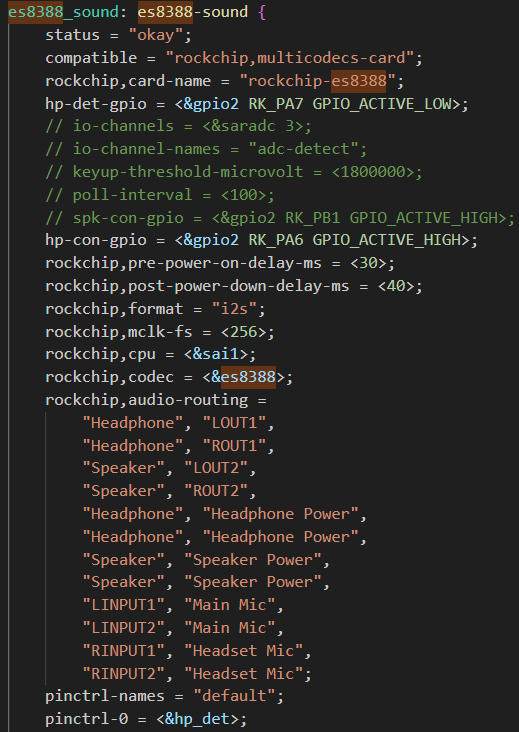Click the highlighted es8388 in card-name string
Screen dimensions: 519x732
(x=358, y=81)
